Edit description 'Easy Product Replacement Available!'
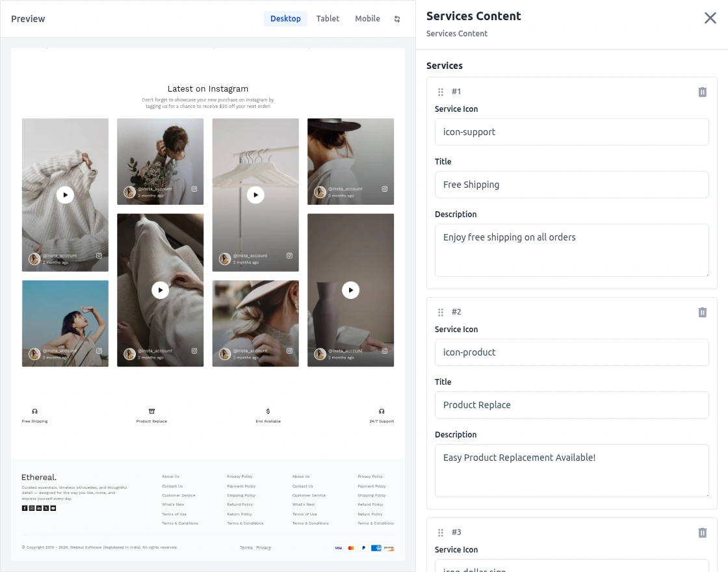This screenshot has height=572, width=728. (571, 471)
